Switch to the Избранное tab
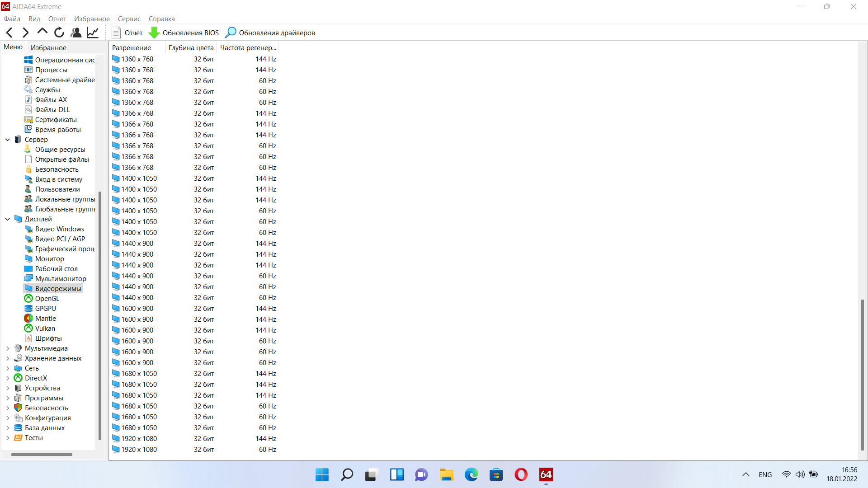Image resolution: width=868 pixels, height=488 pixels. [x=48, y=47]
